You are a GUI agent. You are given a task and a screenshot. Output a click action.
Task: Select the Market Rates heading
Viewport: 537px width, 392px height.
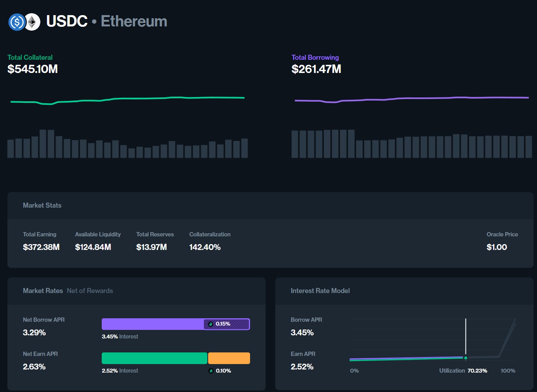tap(43, 291)
